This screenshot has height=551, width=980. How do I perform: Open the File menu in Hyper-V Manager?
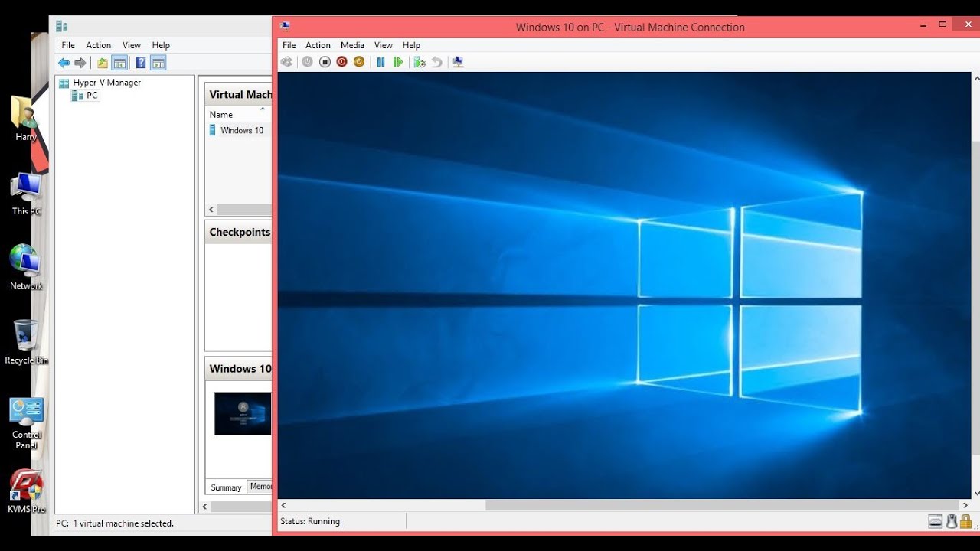[68, 45]
